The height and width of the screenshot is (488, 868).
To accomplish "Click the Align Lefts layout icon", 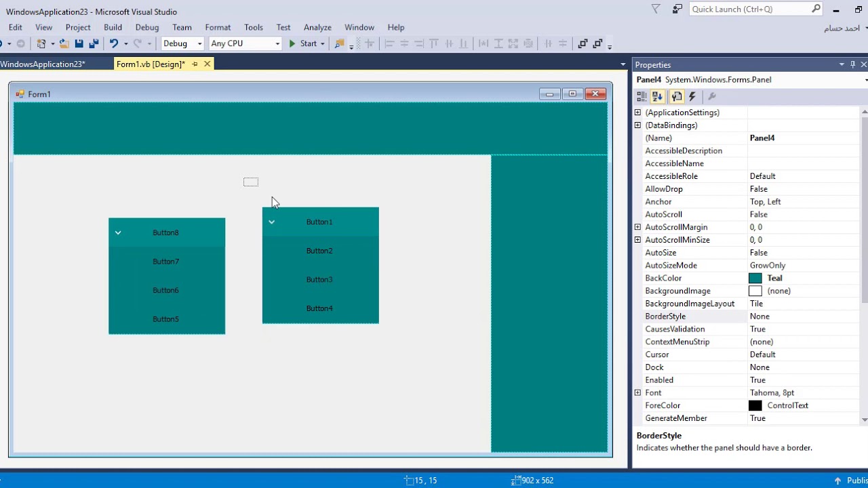I will 389,43.
